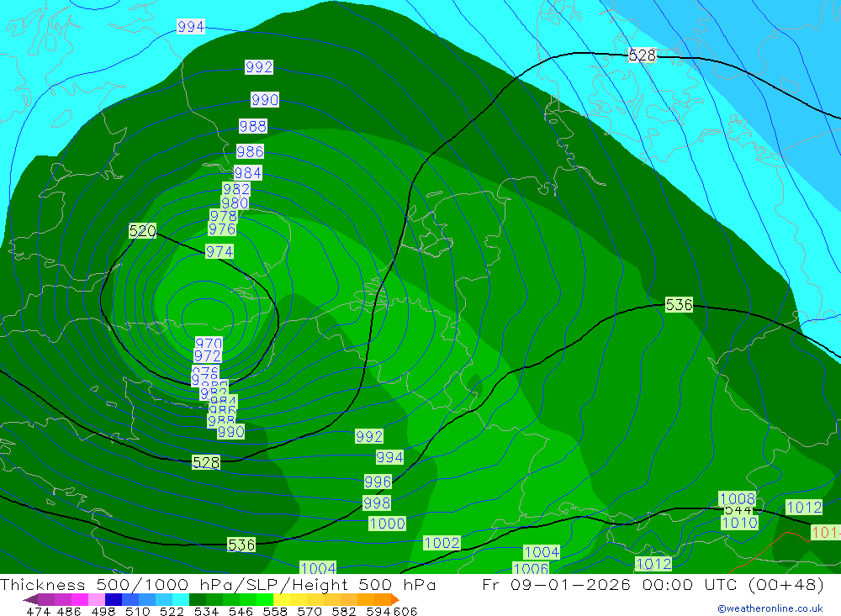
Task: Click the '984' label just below '986'
Action: point(248,172)
